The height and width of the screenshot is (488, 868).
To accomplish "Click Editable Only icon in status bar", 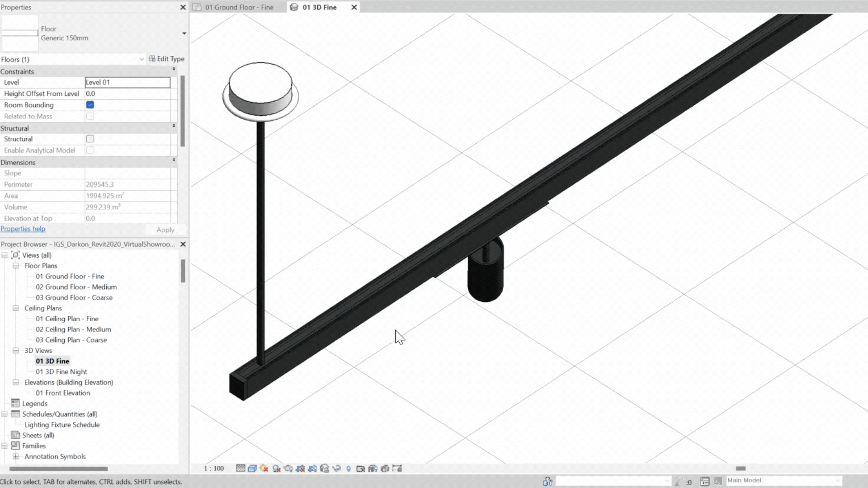I will pyautogui.click(x=679, y=482).
